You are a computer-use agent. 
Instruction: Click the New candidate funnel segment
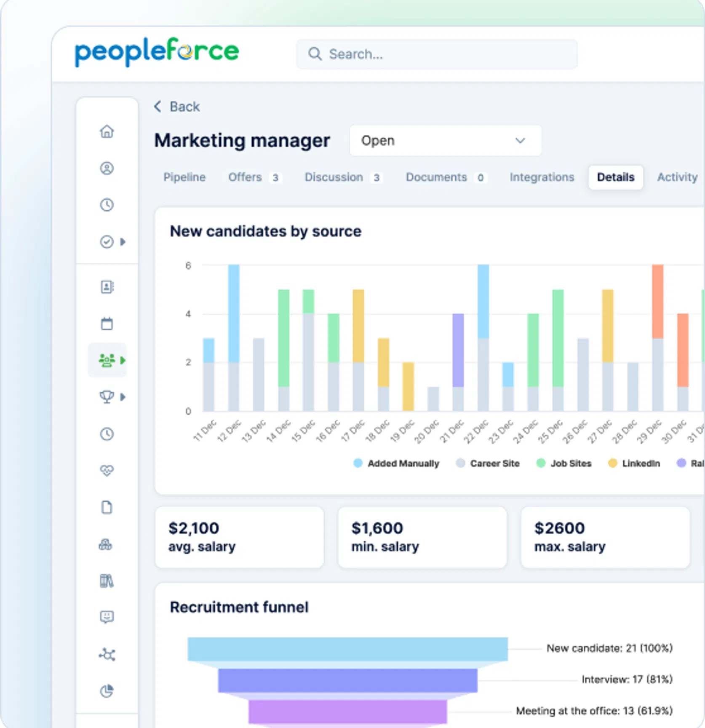tap(348, 649)
